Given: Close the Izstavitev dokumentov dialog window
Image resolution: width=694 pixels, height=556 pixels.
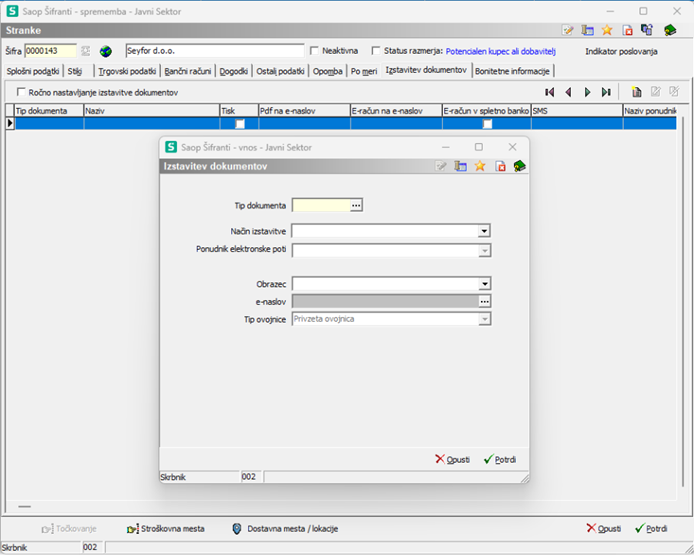Looking at the screenshot, I should click(x=512, y=147).
